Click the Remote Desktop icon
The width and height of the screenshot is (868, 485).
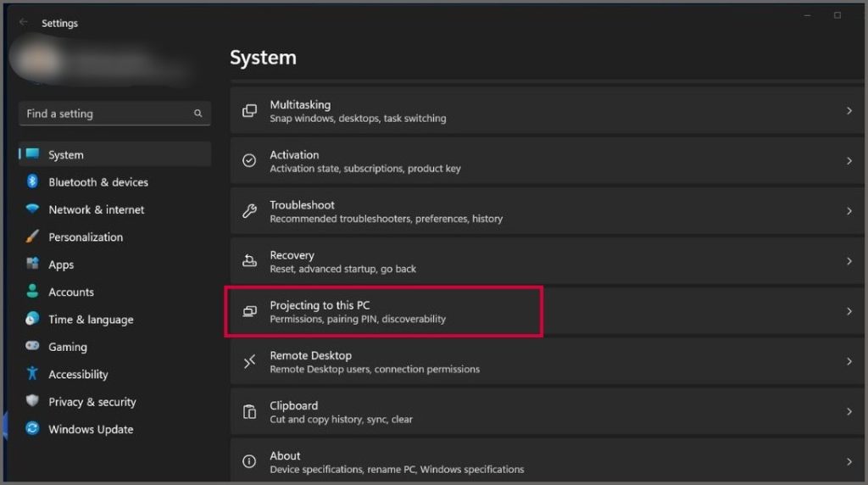(250, 361)
